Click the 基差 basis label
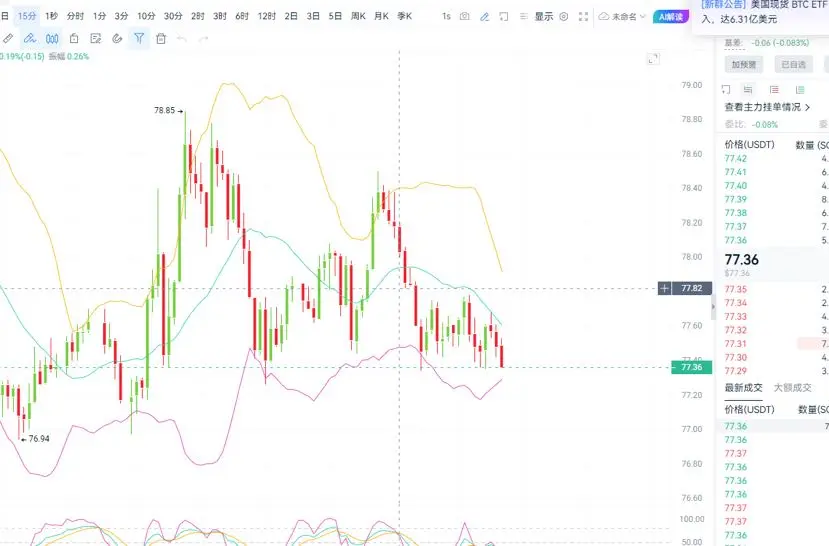 pos(733,43)
